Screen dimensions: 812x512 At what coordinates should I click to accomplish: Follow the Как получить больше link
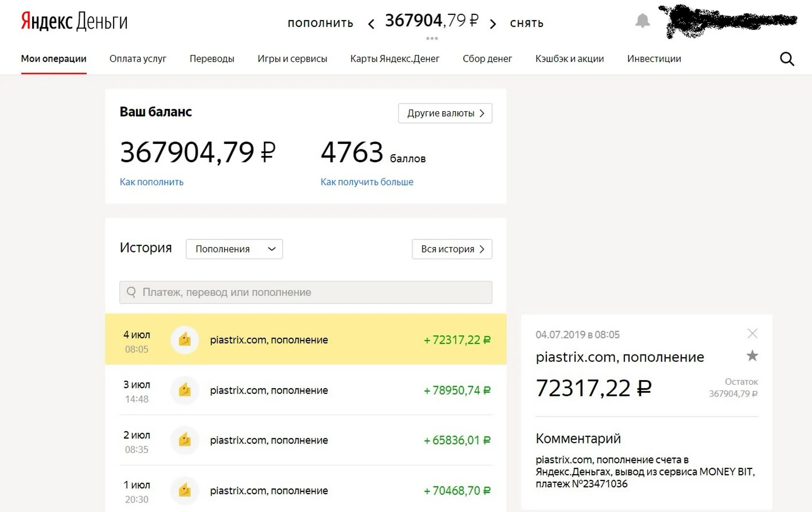[367, 182]
